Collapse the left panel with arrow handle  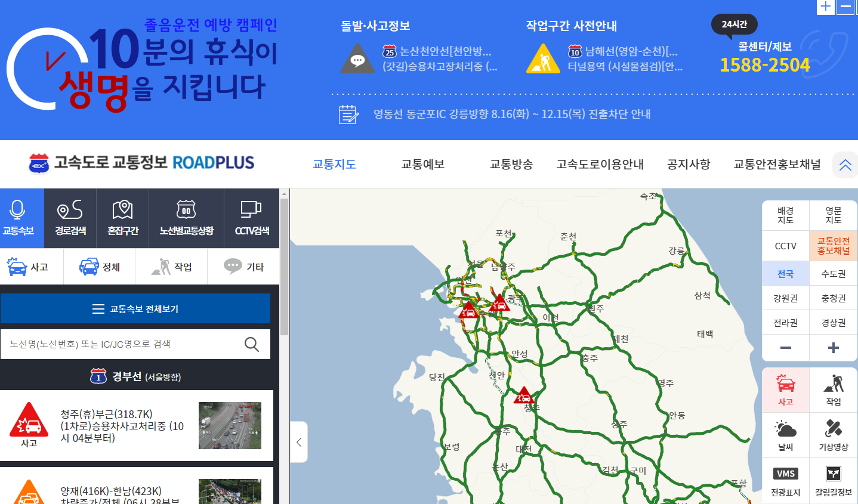299,442
